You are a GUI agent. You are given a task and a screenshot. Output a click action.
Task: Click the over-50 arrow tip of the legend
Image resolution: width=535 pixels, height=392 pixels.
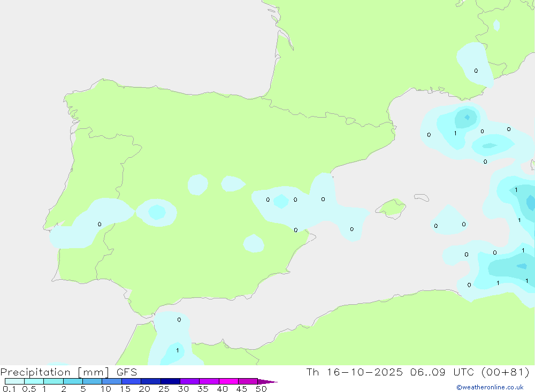click(267, 382)
